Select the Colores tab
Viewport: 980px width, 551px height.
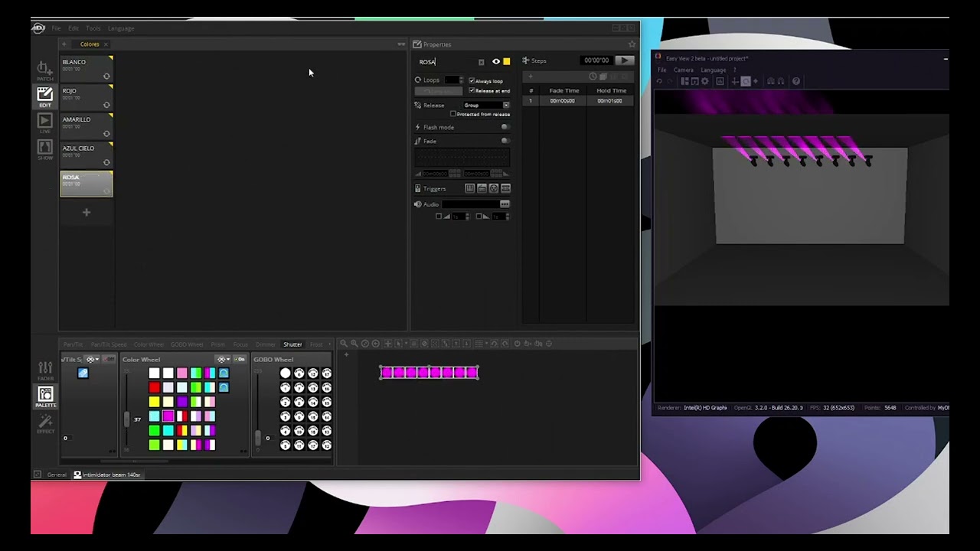[90, 44]
